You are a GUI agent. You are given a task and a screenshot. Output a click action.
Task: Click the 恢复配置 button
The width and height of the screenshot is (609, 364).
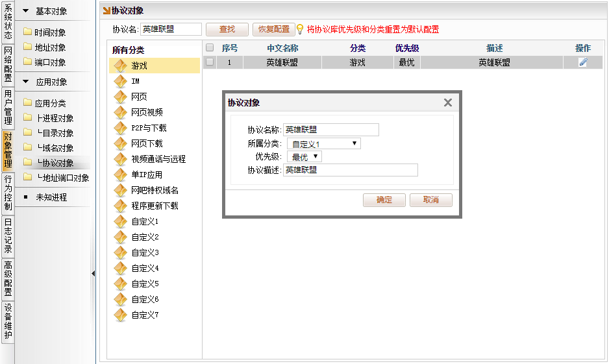(x=273, y=29)
